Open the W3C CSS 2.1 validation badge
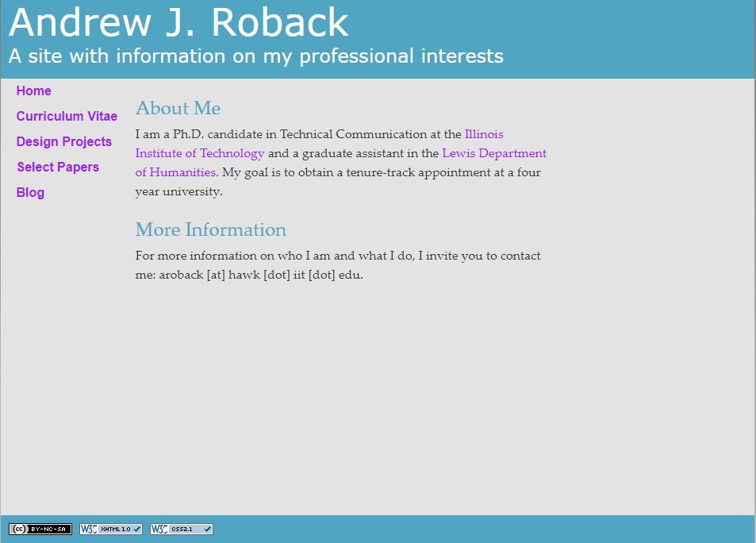The width and height of the screenshot is (756, 543). click(x=182, y=529)
